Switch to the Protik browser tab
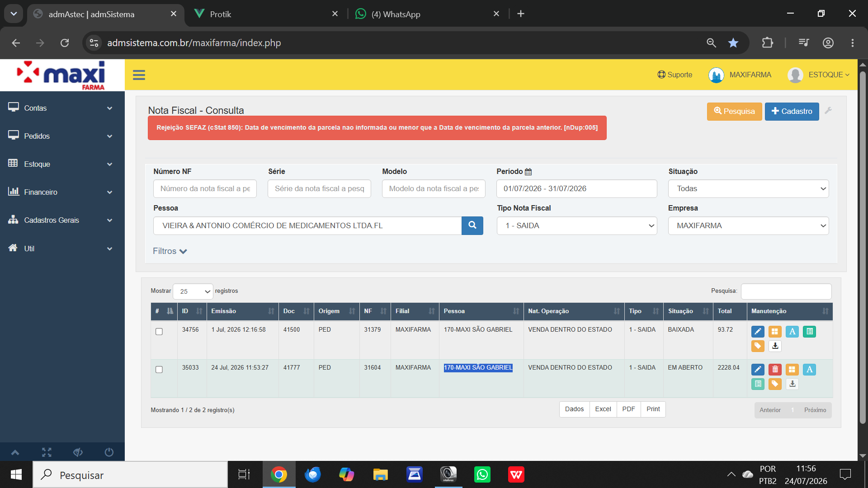The height and width of the screenshot is (488, 868). pos(267,14)
